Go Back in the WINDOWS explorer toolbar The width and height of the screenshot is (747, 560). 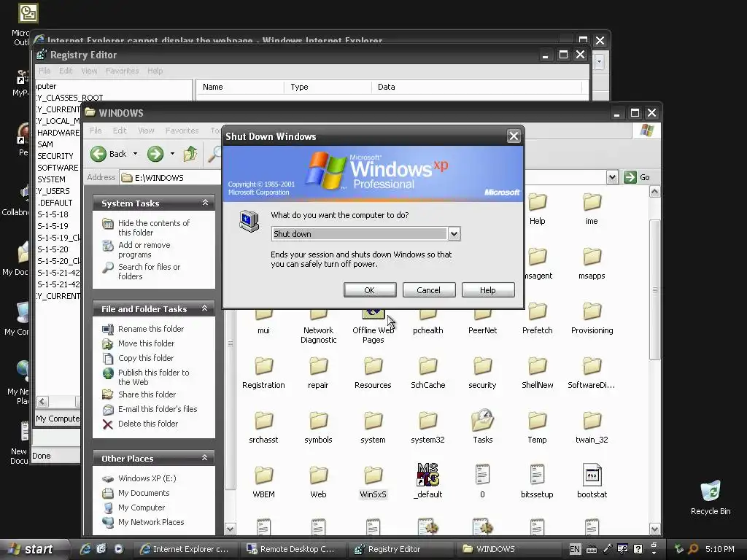coord(109,154)
